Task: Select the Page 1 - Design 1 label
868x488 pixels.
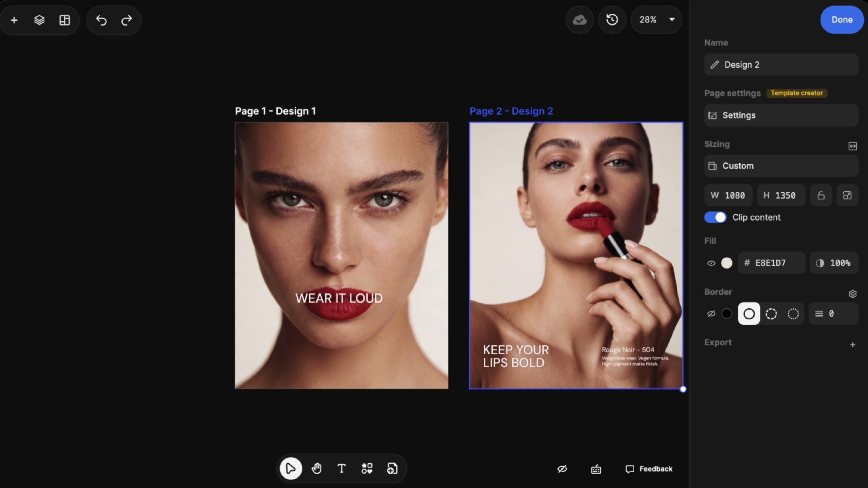Action: tap(275, 111)
